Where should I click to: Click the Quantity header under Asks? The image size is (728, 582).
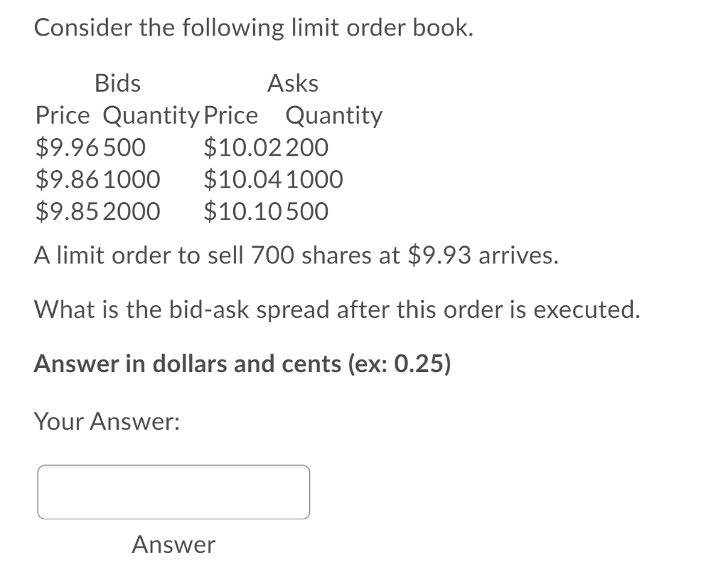(335, 115)
